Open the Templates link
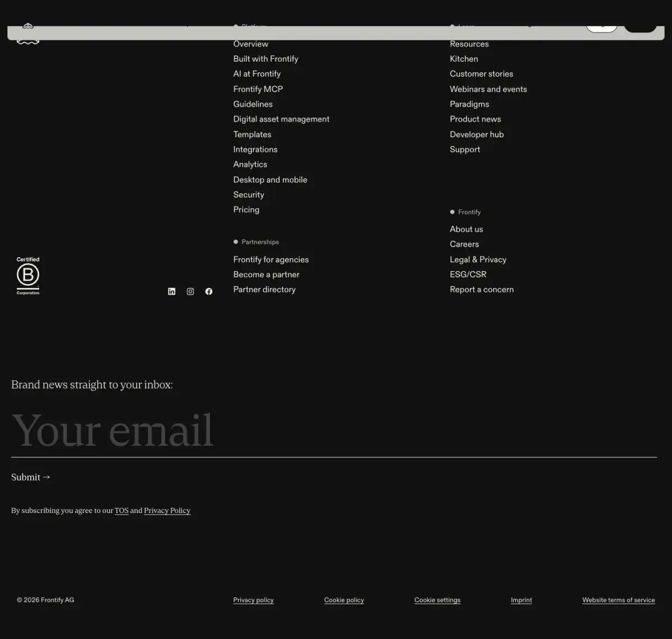672x639 pixels. [x=253, y=134]
